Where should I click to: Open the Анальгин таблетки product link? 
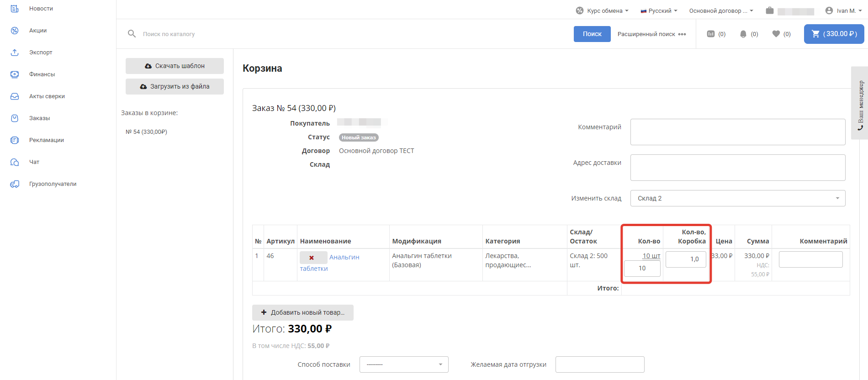coord(344,258)
